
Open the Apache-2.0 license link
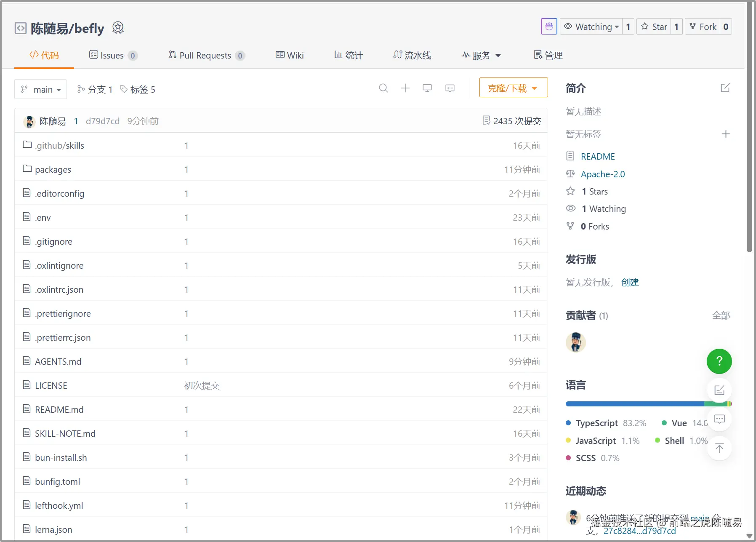tap(602, 174)
